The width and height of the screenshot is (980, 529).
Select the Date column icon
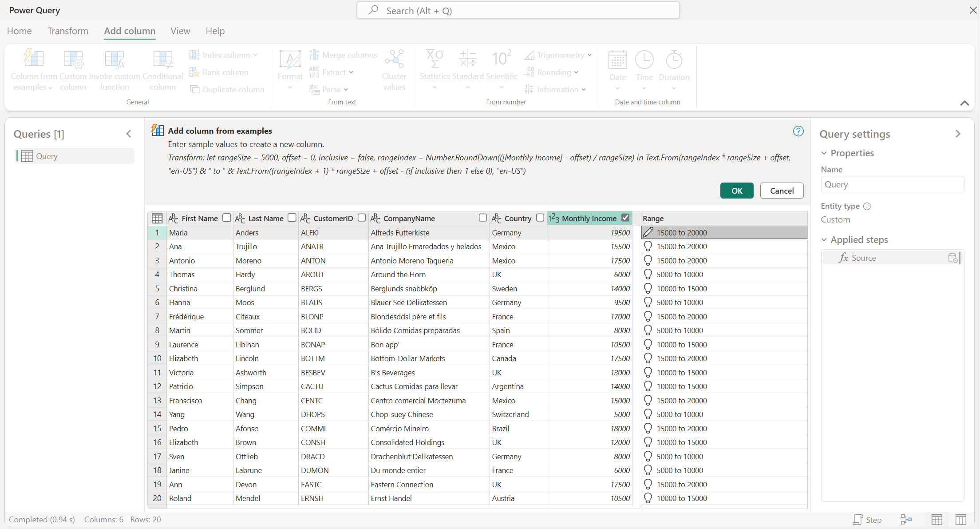tap(617, 60)
